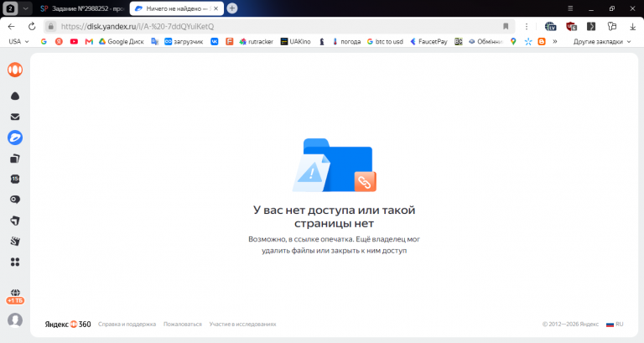
Task: Click the Пожаловаться footer link
Action: (182, 324)
